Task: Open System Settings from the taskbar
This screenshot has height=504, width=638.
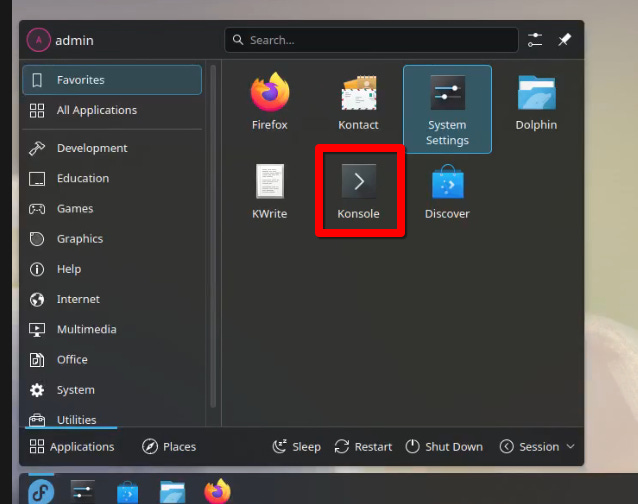Action: [83, 491]
